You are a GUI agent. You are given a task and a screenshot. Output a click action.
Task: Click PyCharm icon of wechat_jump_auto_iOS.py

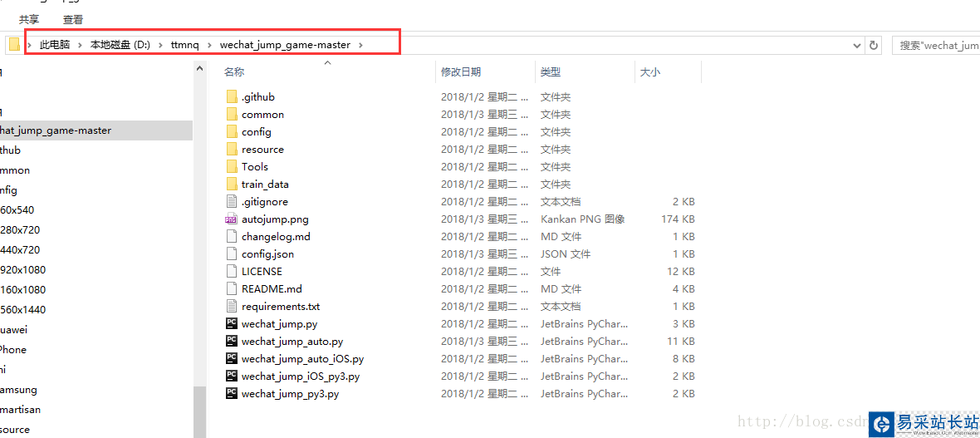(x=232, y=359)
